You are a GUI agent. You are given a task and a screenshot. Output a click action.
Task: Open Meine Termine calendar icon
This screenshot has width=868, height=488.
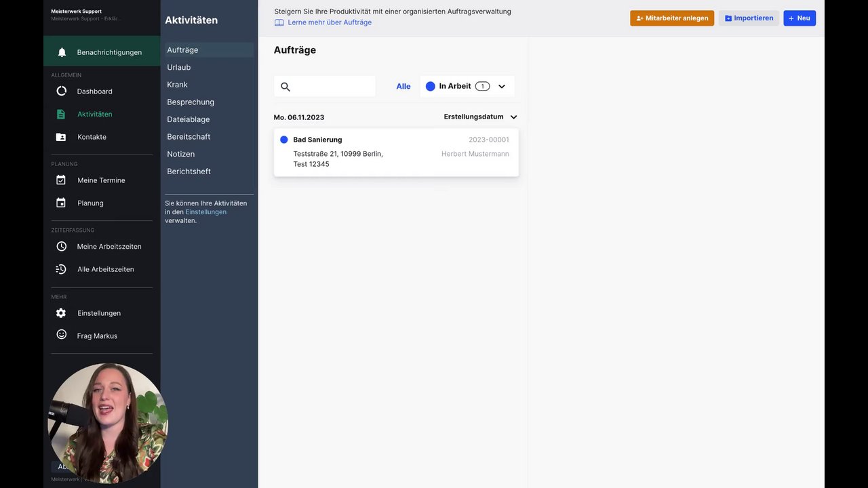[x=61, y=180]
